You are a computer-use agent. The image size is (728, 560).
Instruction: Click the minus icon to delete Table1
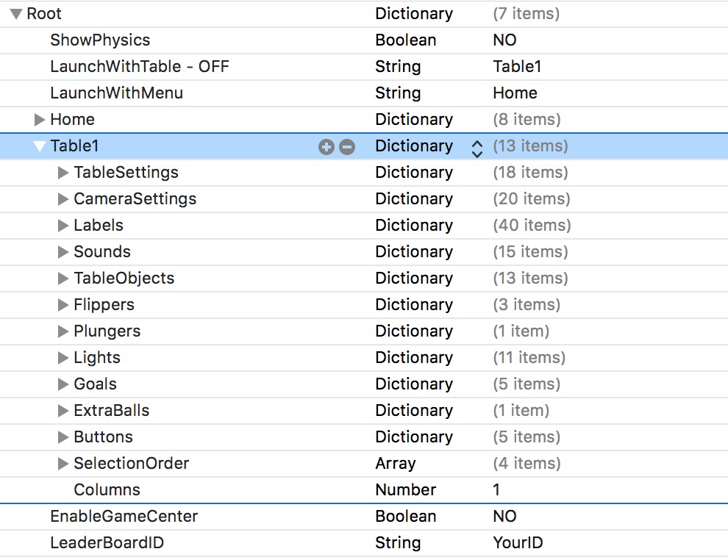coord(344,146)
